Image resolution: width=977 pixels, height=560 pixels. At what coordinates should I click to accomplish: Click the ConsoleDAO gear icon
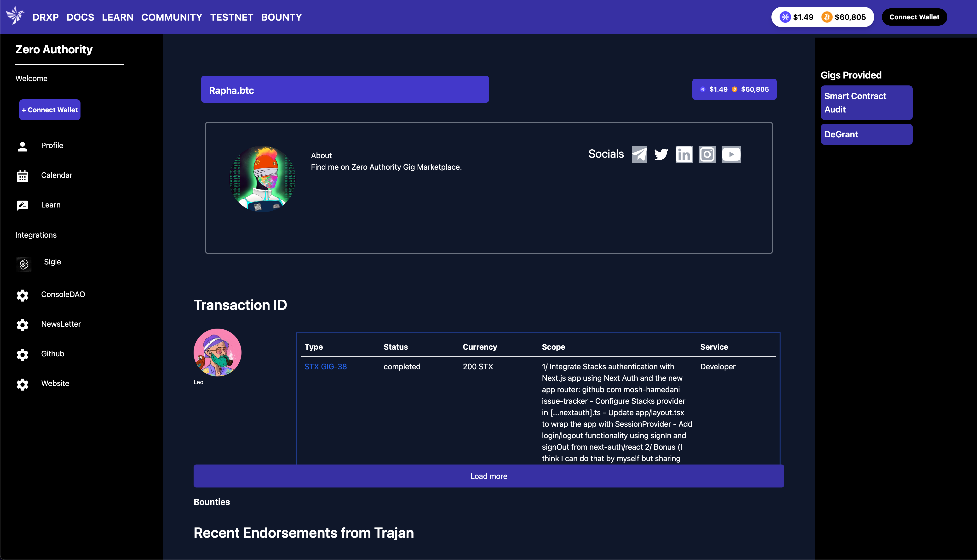click(22, 295)
